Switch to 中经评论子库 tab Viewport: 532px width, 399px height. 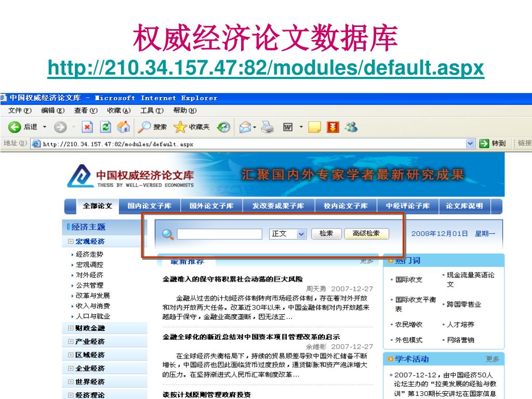[x=408, y=206]
